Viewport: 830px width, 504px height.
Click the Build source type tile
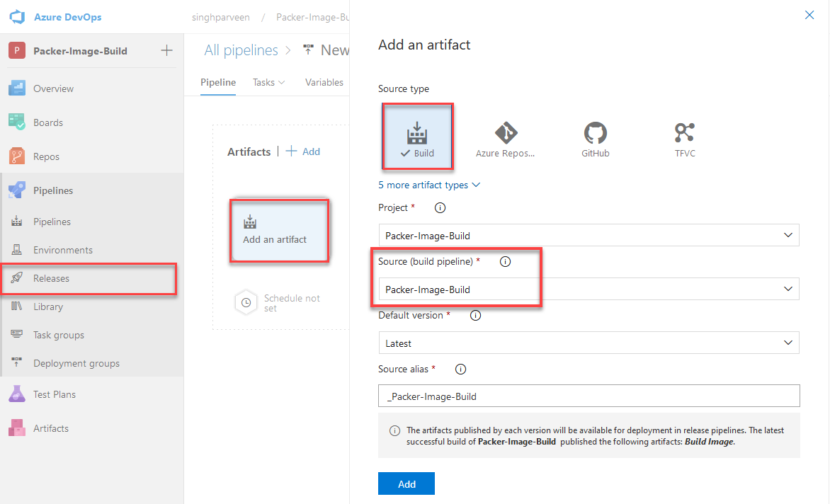tap(417, 137)
